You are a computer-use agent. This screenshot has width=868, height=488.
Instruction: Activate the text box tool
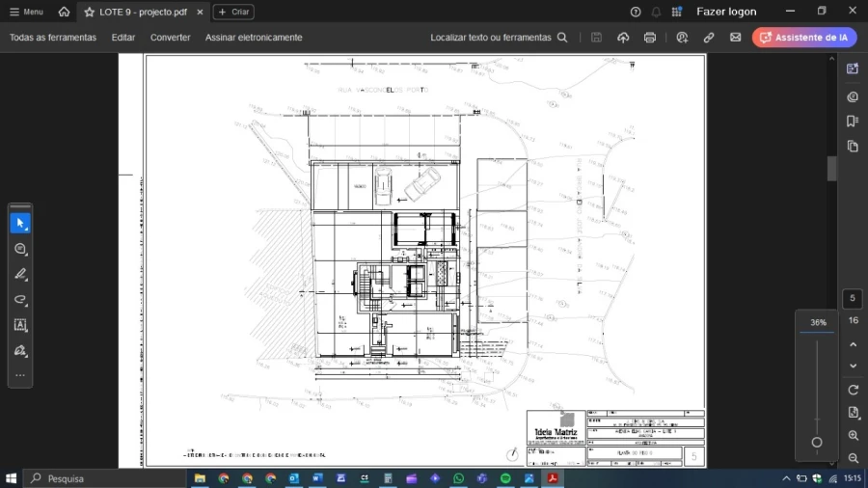click(20, 325)
